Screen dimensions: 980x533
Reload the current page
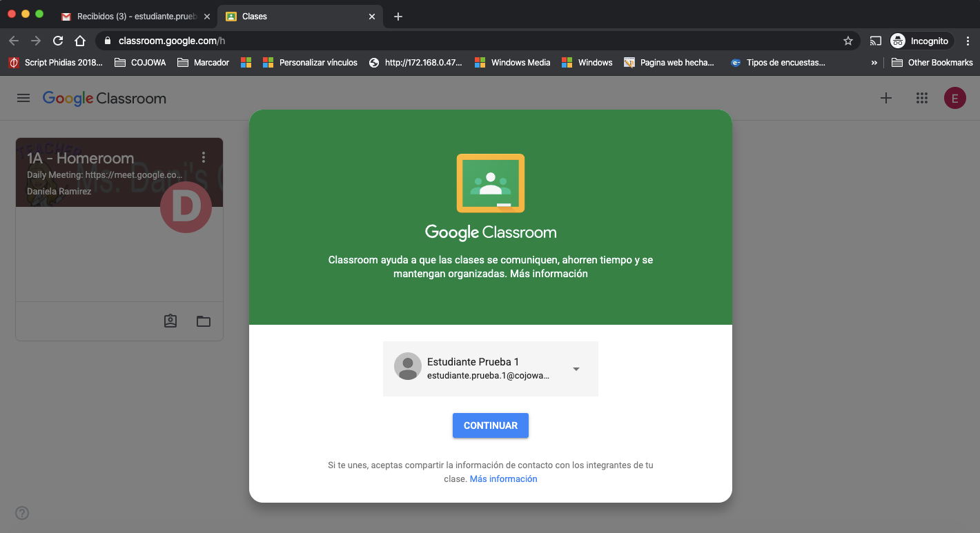(58, 41)
